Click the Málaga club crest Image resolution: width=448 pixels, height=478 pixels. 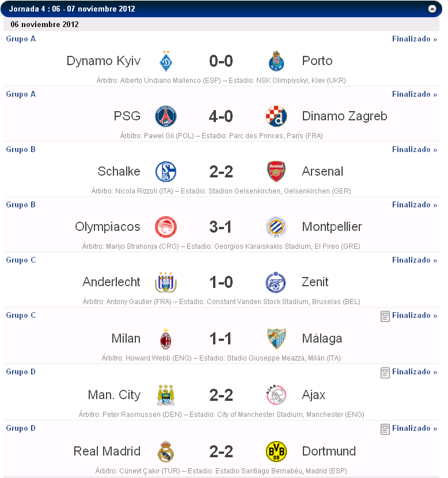point(276,339)
